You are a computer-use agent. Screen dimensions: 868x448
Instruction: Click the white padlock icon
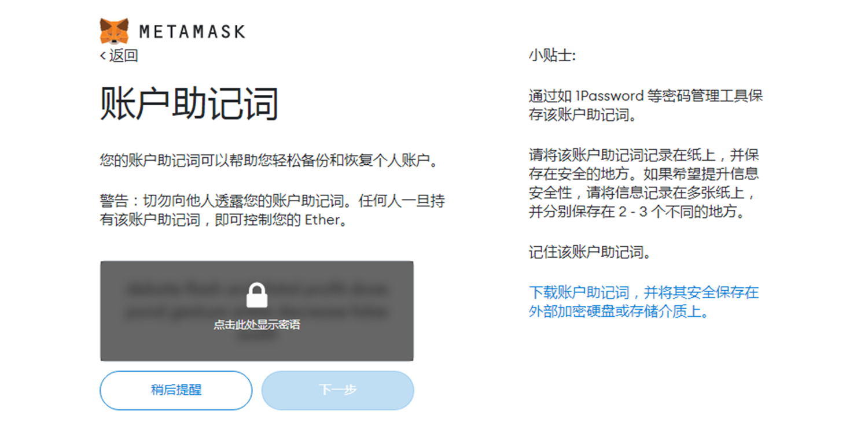257,295
